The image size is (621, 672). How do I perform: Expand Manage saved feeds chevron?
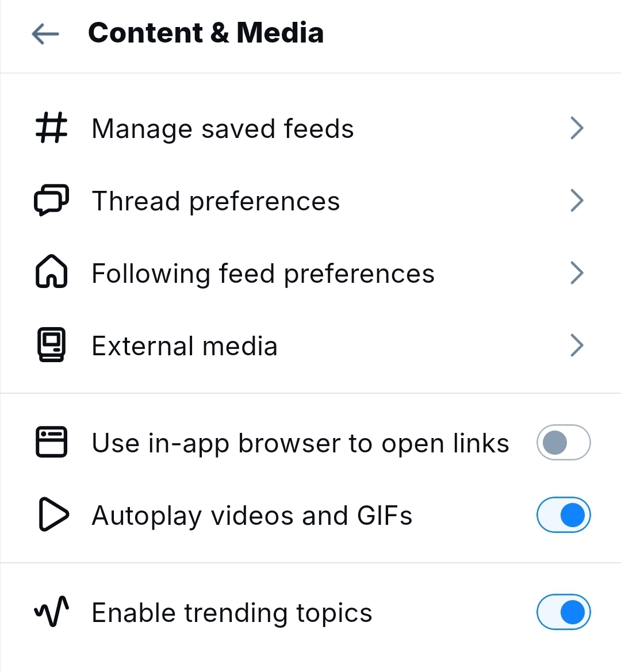click(576, 128)
